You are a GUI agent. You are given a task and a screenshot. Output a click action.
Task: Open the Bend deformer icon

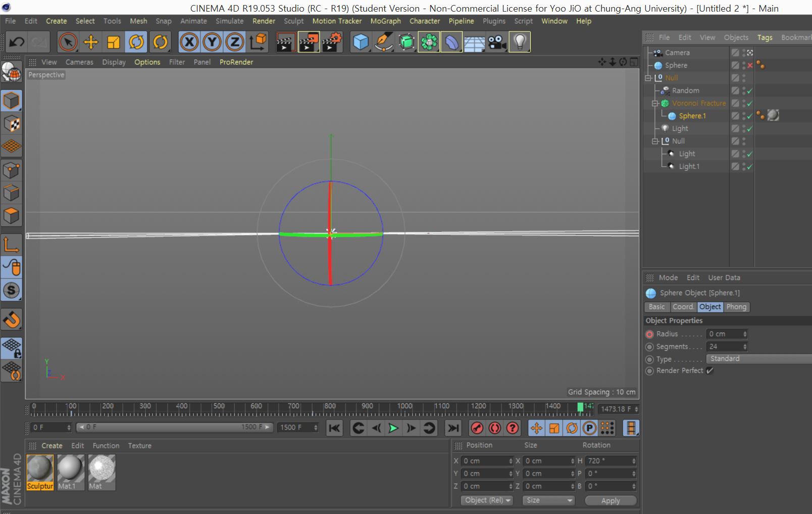click(x=451, y=42)
